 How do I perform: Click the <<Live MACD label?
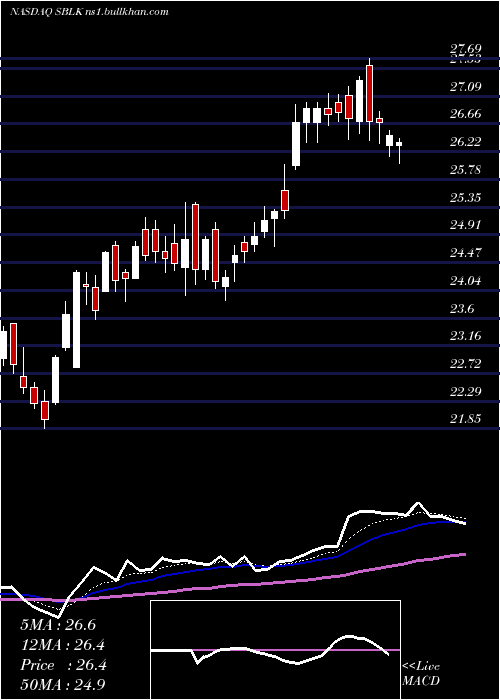pyautogui.click(x=421, y=673)
